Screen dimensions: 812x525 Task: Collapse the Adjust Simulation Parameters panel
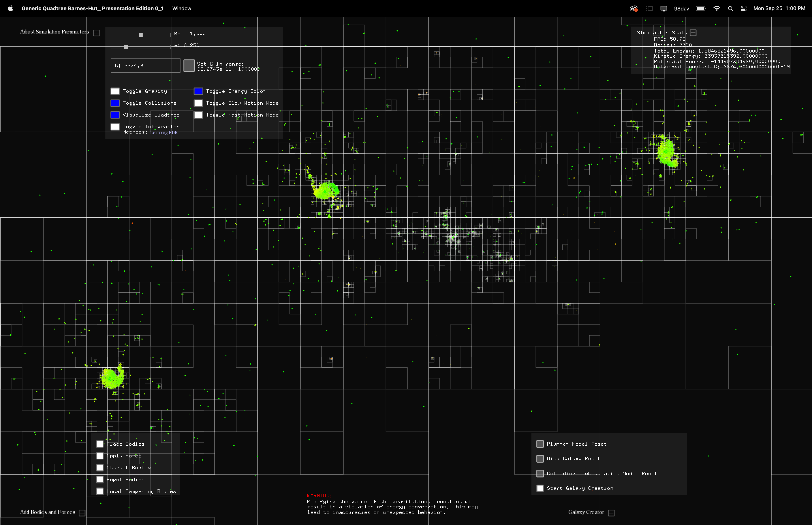pyautogui.click(x=96, y=33)
